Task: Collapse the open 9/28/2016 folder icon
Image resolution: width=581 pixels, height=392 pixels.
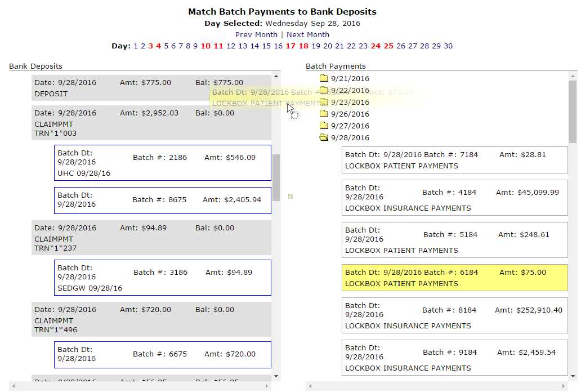Action: [324, 137]
